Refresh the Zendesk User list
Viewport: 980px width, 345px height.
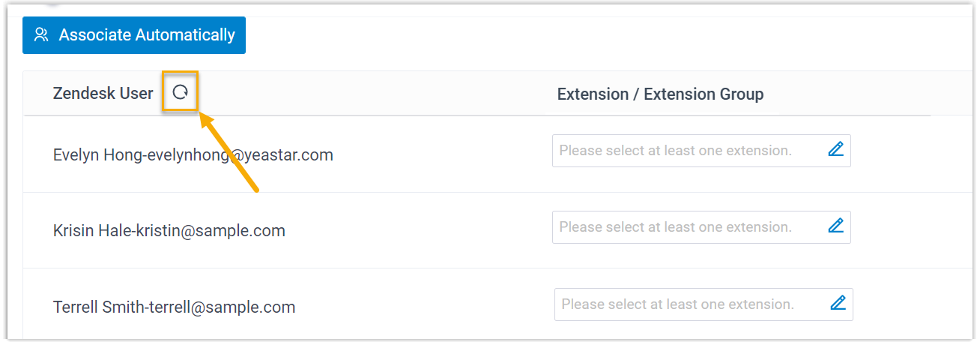pos(180,92)
